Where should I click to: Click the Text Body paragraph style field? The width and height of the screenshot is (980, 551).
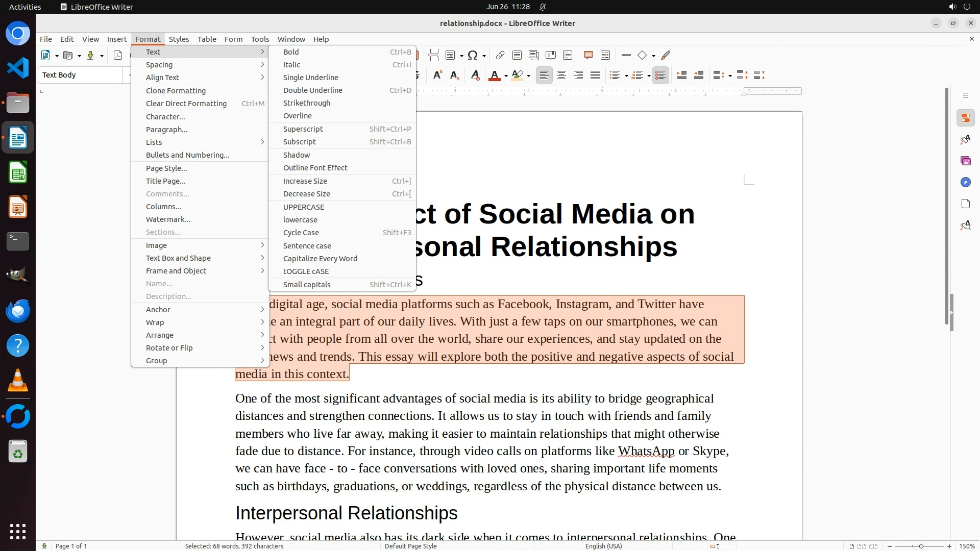(81, 75)
